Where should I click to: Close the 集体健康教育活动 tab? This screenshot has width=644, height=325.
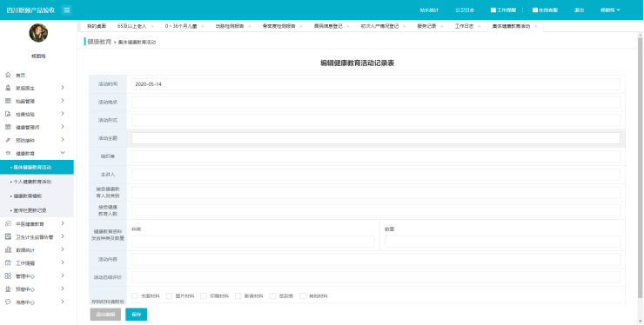tap(535, 26)
